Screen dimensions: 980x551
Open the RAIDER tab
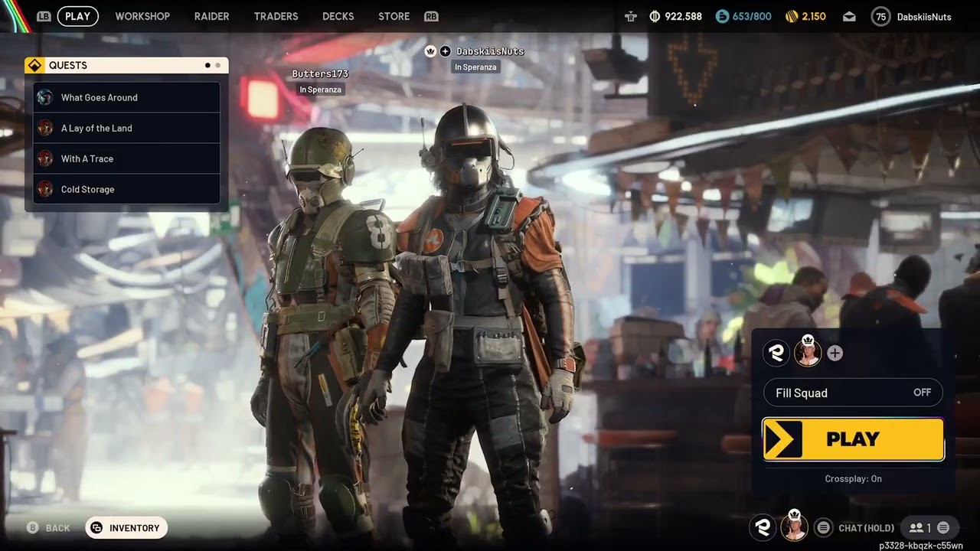(212, 16)
